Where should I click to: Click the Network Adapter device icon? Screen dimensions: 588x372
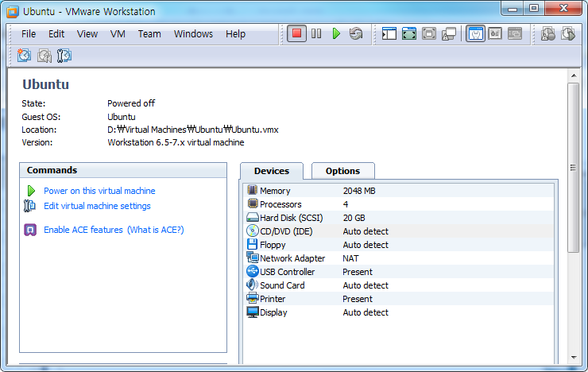[x=253, y=258]
